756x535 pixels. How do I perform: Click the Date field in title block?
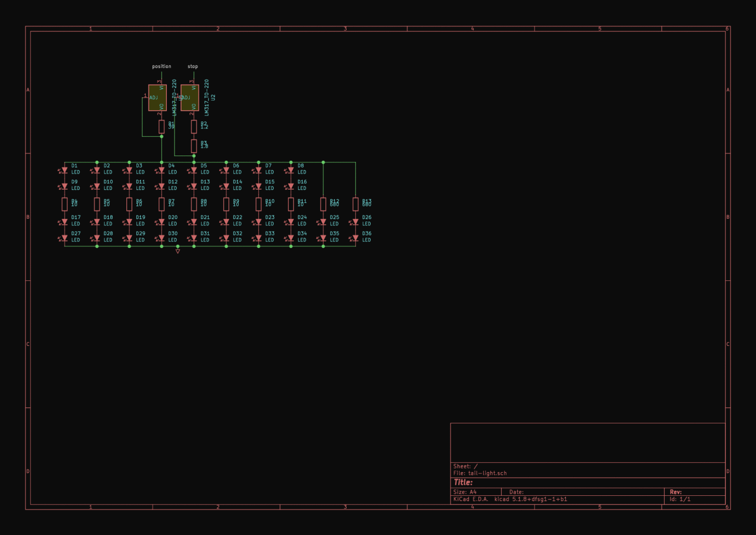point(516,492)
